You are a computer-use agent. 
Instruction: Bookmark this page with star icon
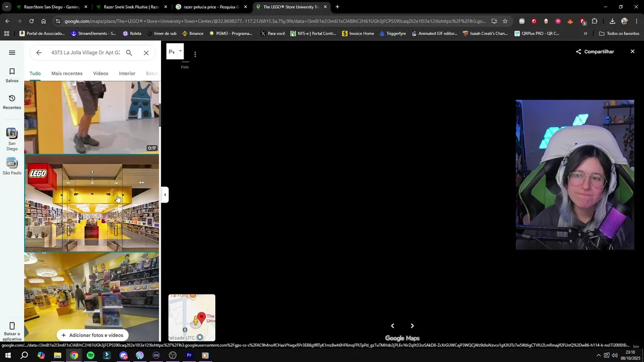505,21
